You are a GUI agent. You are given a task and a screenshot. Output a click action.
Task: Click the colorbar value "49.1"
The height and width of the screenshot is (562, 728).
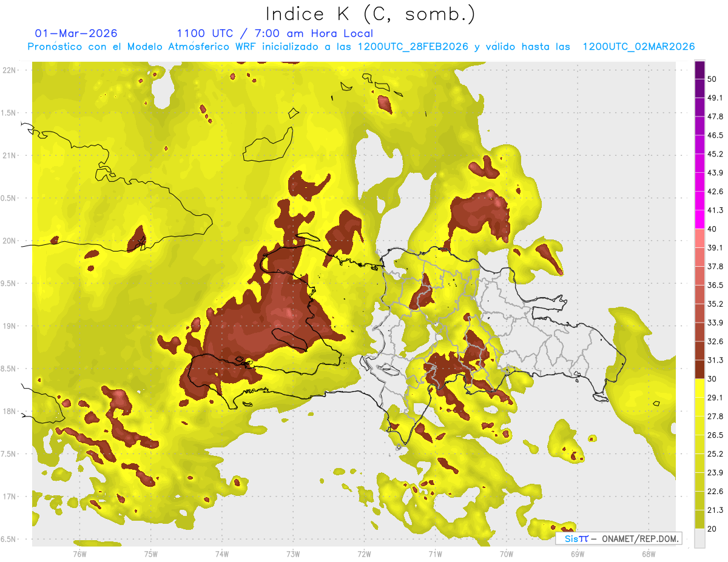point(715,98)
